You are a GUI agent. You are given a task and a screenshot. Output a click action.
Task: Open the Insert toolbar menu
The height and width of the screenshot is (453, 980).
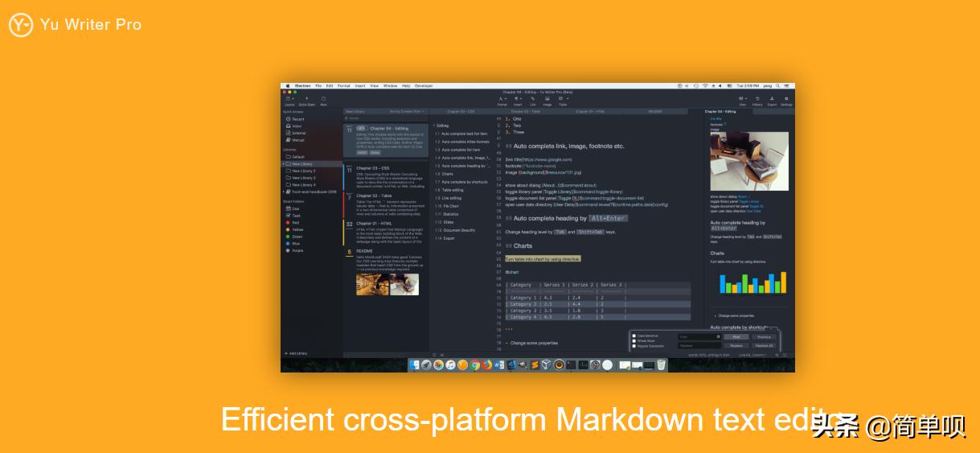(518, 101)
